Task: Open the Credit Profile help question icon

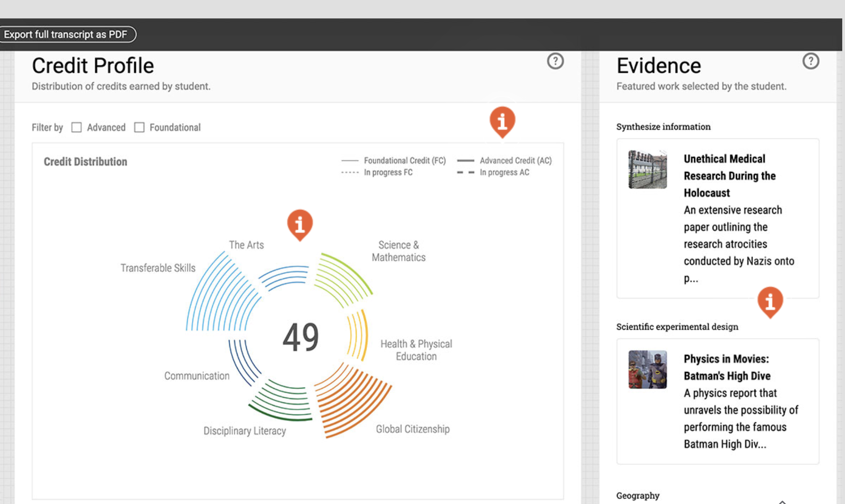Action: tap(555, 61)
